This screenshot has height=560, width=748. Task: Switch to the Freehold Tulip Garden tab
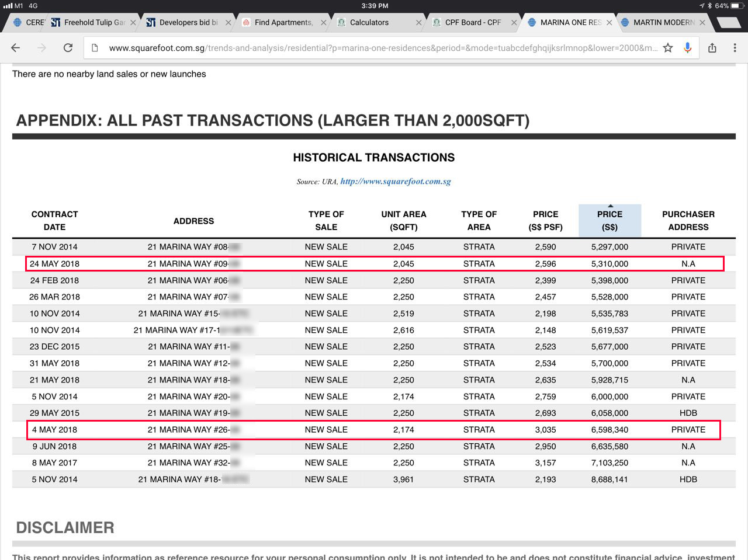coord(93,23)
